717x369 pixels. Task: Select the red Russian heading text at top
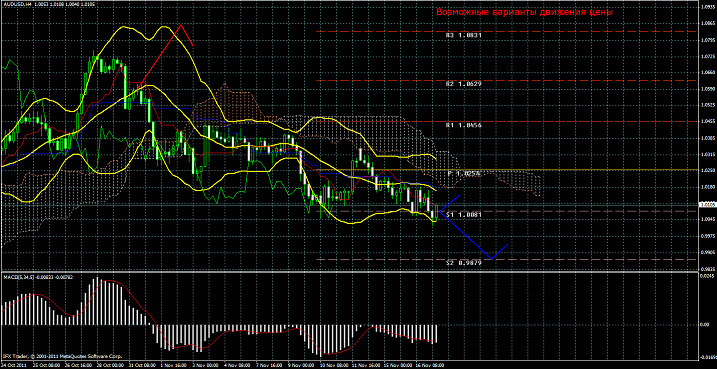pyautogui.click(x=524, y=12)
